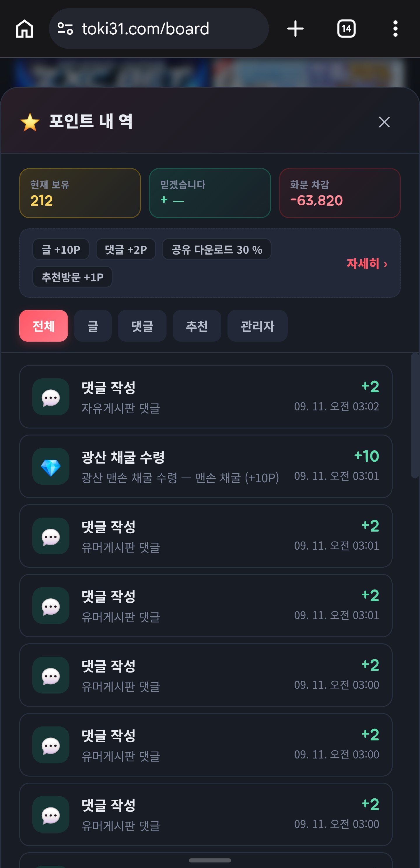Switch to the 관리자 filter tab

click(x=258, y=326)
